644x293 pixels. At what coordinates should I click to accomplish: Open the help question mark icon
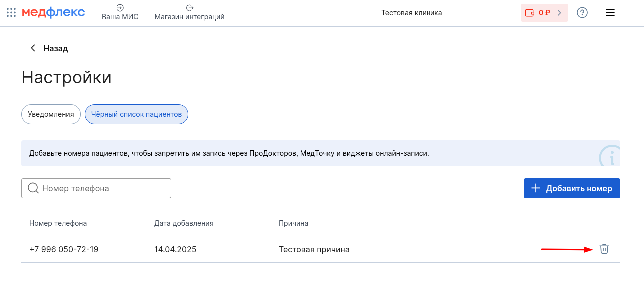pyautogui.click(x=582, y=13)
